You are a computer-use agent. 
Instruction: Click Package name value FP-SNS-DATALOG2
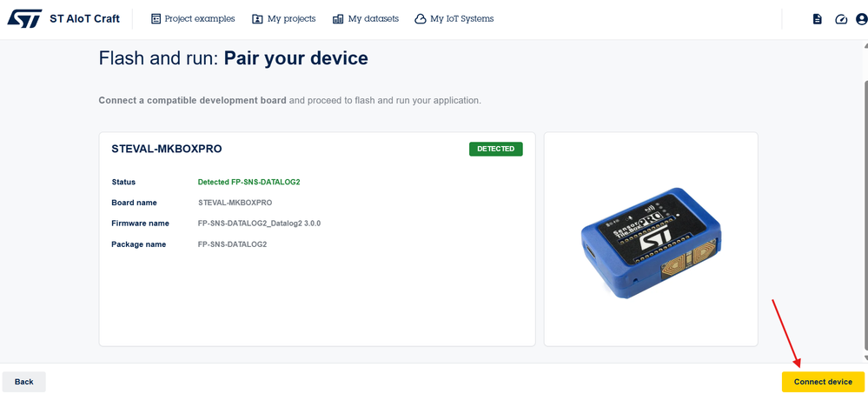tap(232, 244)
